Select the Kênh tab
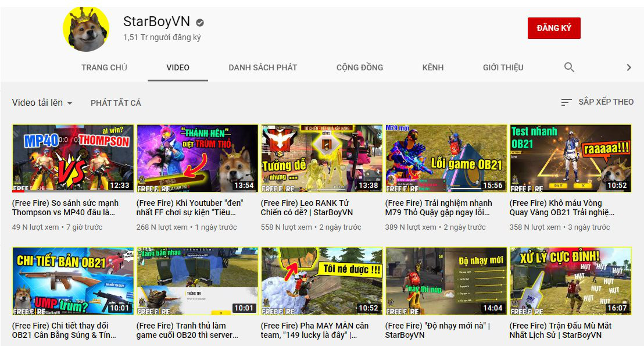The image size is (644, 346). 432,67
